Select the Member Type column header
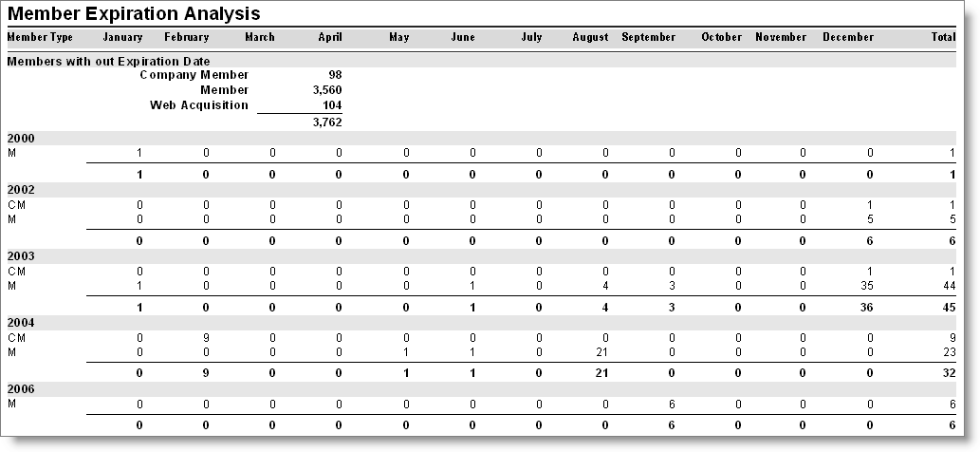Image resolution: width=980 pixels, height=452 pixels. (x=40, y=37)
